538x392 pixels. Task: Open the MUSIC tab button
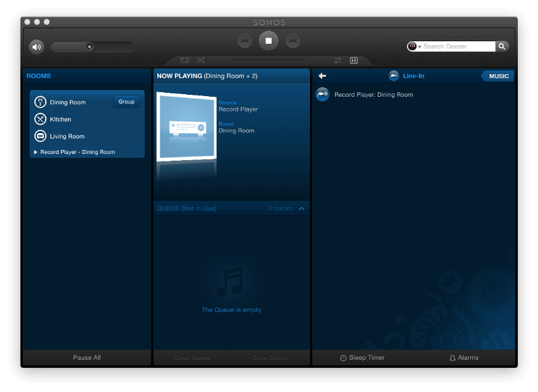[x=498, y=76]
